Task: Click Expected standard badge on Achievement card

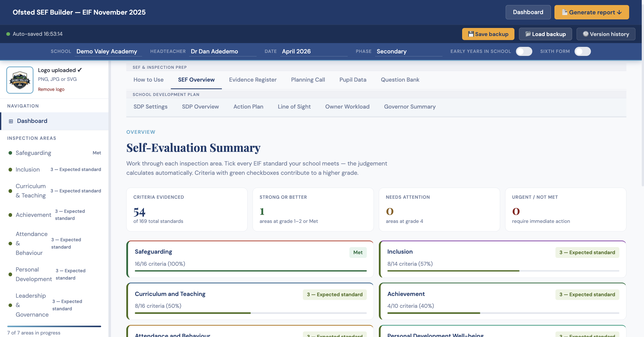Action: click(587, 294)
